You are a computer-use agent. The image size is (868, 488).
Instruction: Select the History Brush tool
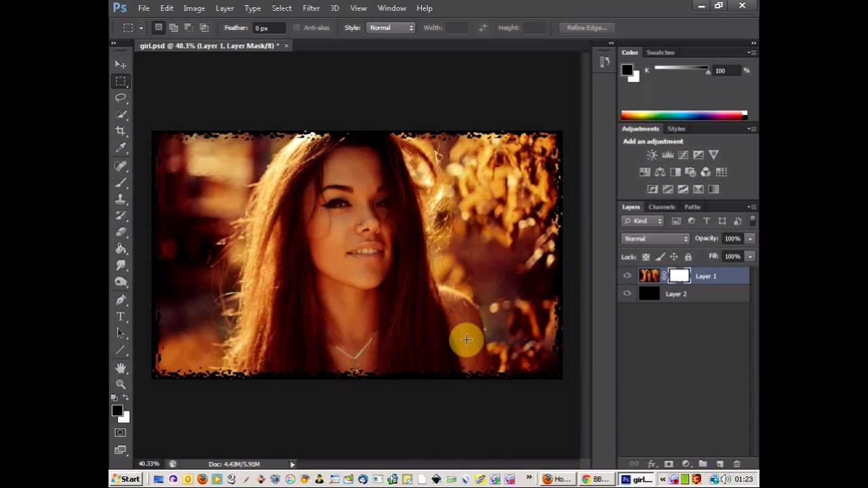pos(121,216)
